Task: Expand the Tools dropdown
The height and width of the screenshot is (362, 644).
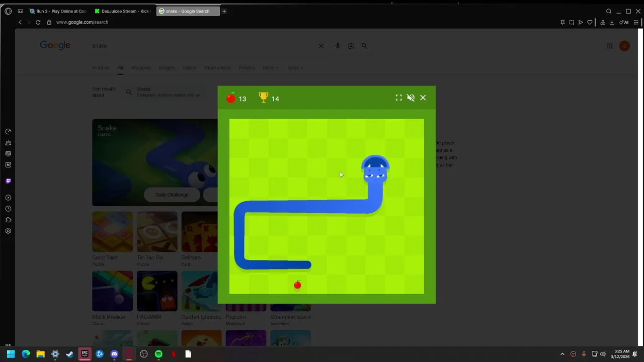Action: pyautogui.click(x=295, y=68)
